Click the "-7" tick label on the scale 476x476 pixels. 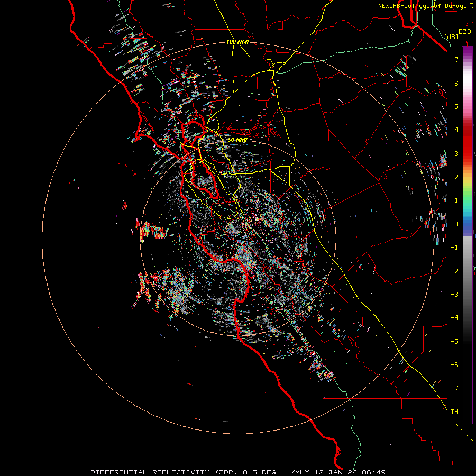[454, 388]
